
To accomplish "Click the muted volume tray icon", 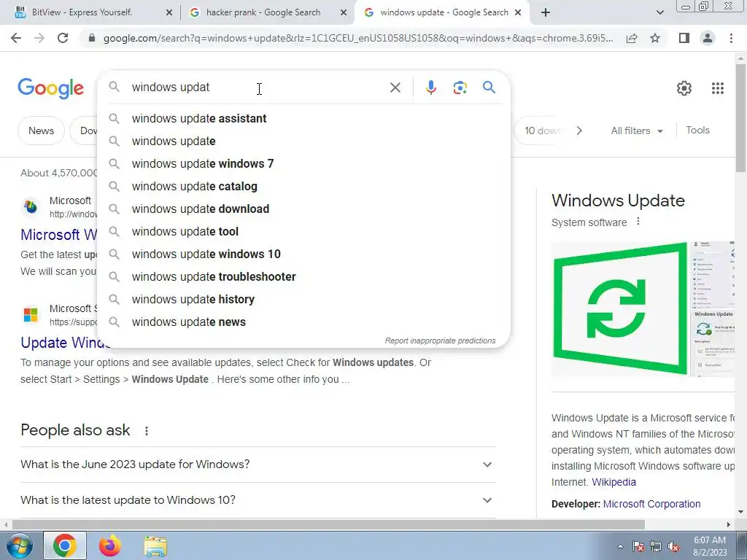I will [x=673, y=547].
